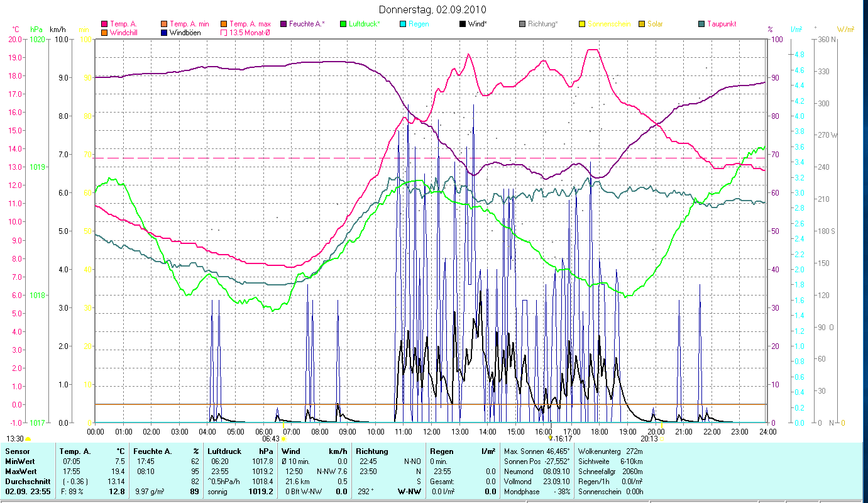Screen dimensions: 868x503
Task: Click the Mondphase entry in the bottom panel
Action: click(x=519, y=491)
